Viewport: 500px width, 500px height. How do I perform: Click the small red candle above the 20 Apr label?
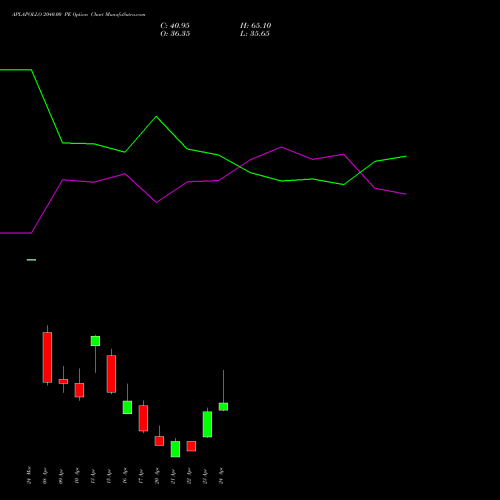coord(159,441)
